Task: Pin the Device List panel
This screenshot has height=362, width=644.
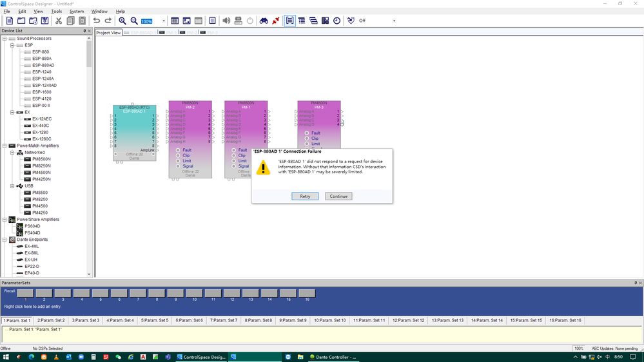Action: [84, 31]
